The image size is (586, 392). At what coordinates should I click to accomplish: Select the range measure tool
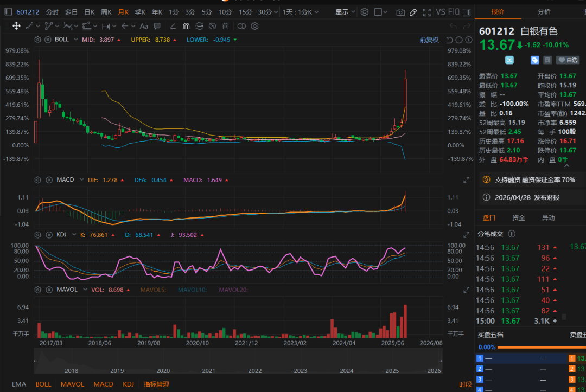pos(106,26)
